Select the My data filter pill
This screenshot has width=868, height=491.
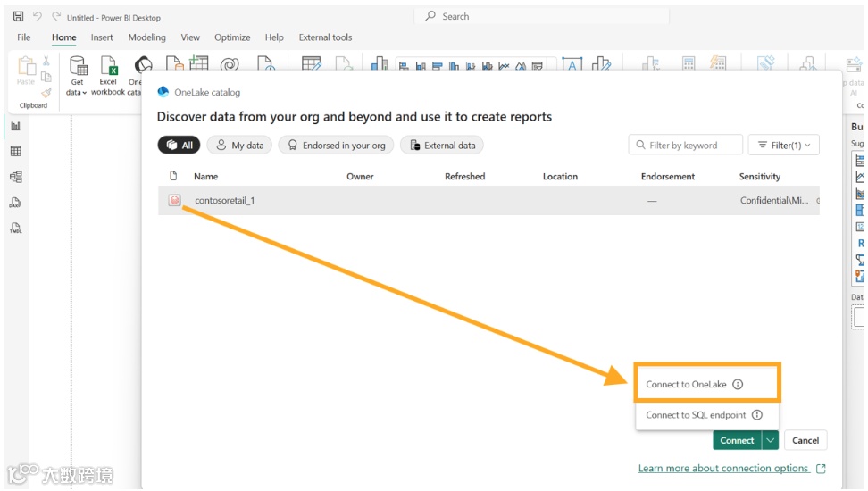coord(239,145)
